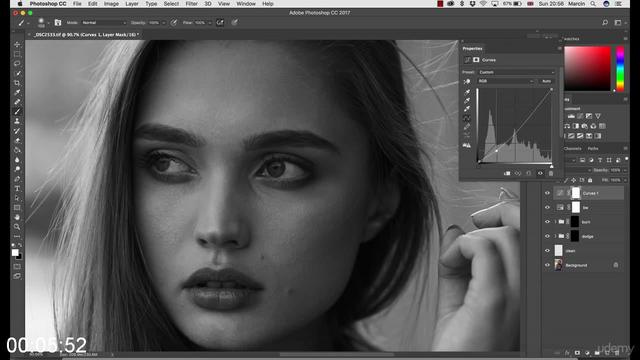Click the rainbow hue slider strip
The height and width of the screenshot is (360, 640).
click(x=620, y=69)
